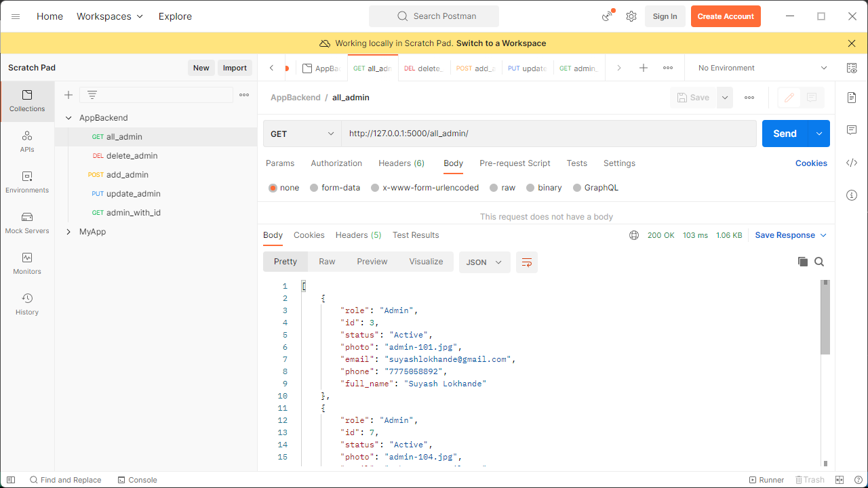Search within the response body
Image resolution: width=868 pixels, height=488 pixels.
click(819, 262)
